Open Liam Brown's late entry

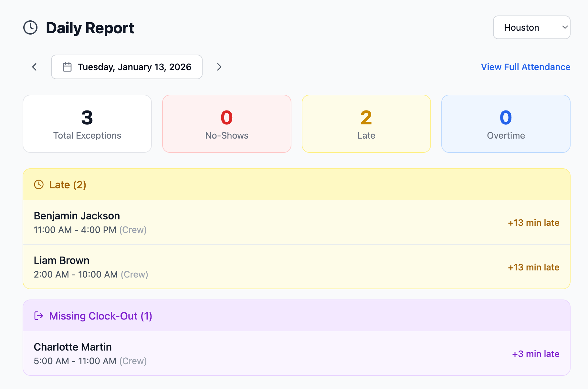click(296, 267)
